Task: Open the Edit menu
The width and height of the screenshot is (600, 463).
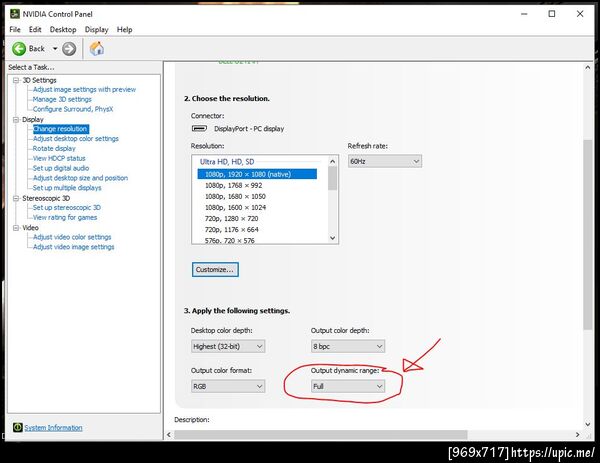Action: pos(35,29)
